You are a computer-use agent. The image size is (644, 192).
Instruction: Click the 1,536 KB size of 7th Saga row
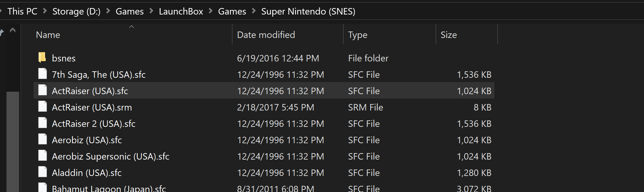pyautogui.click(x=474, y=74)
